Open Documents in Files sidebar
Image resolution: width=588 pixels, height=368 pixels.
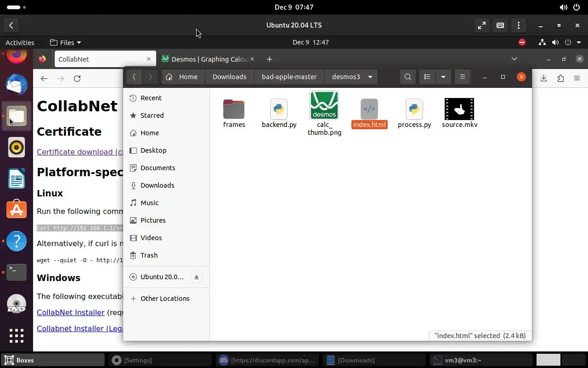(166, 168)
